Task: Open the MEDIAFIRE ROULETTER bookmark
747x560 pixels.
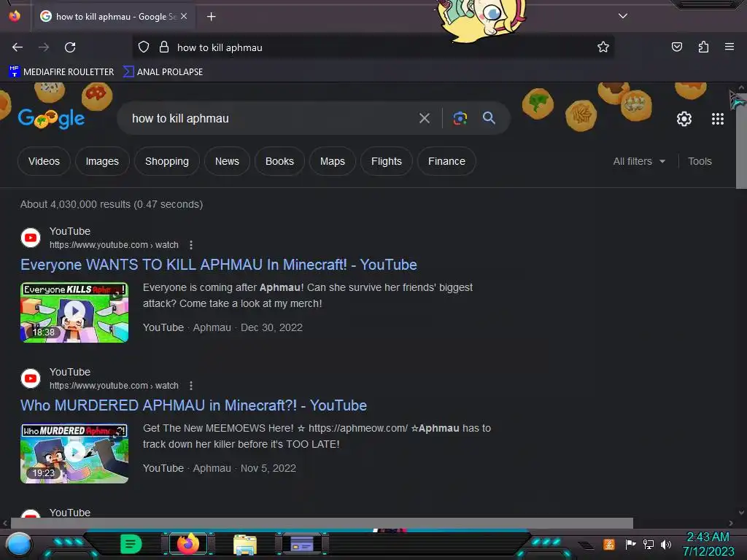Action: 61,72
